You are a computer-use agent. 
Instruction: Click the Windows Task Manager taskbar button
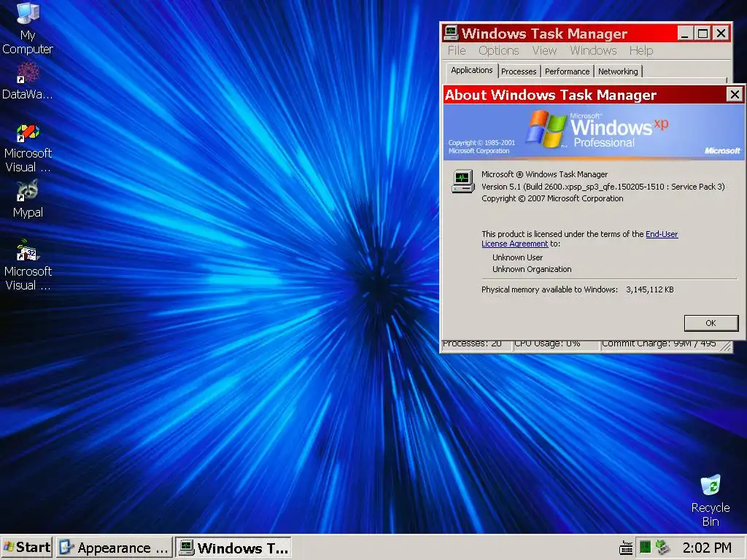pos(233,548)
